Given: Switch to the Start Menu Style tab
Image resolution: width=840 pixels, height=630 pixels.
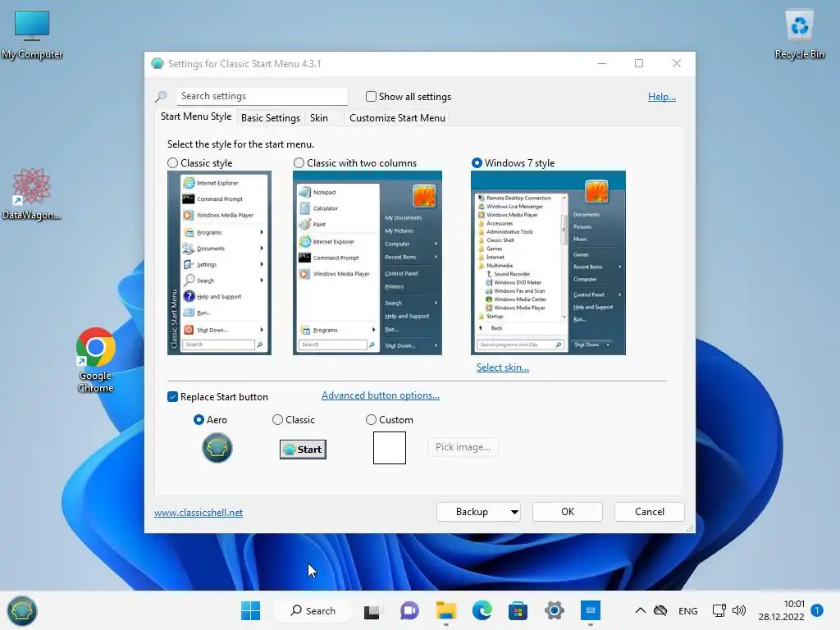Looking at the screenshot, I should pos(196,116).
